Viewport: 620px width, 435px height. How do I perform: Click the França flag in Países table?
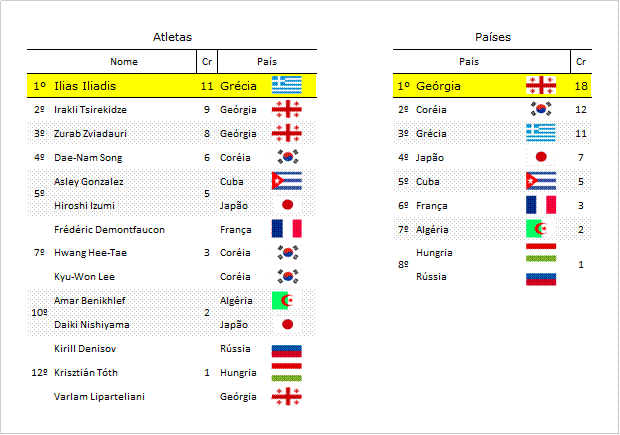pos(541,205)
